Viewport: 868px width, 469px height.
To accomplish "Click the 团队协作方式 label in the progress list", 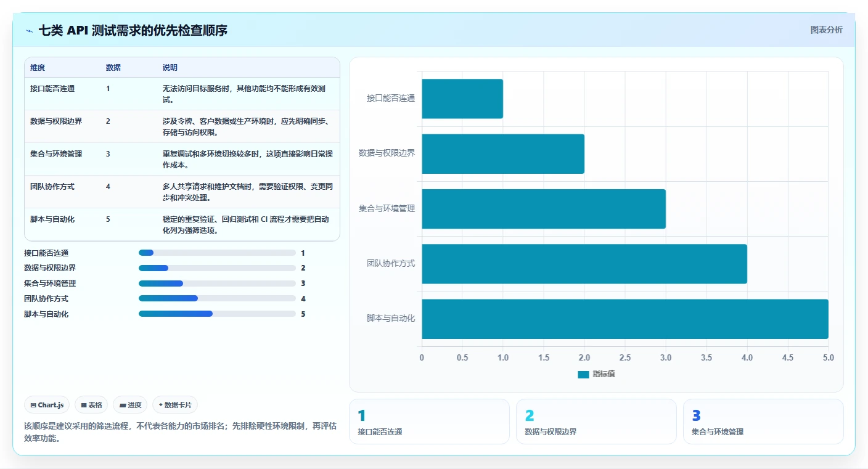I will 46,299.
